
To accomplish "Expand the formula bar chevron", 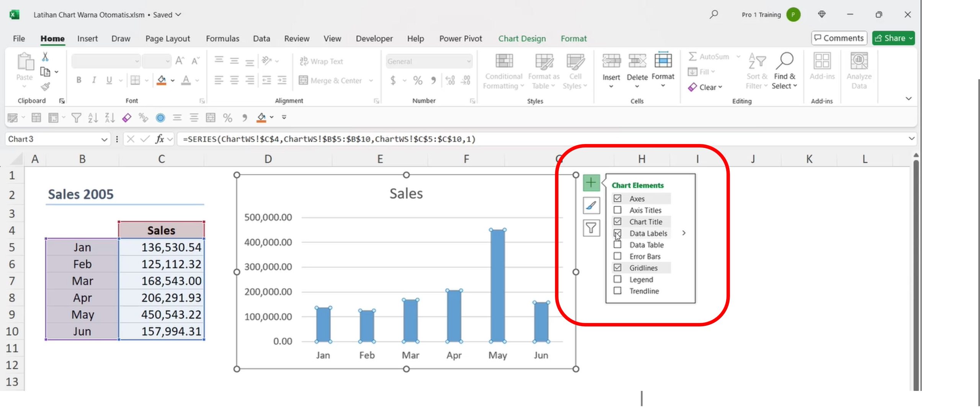I will click(x=911, y=139).
